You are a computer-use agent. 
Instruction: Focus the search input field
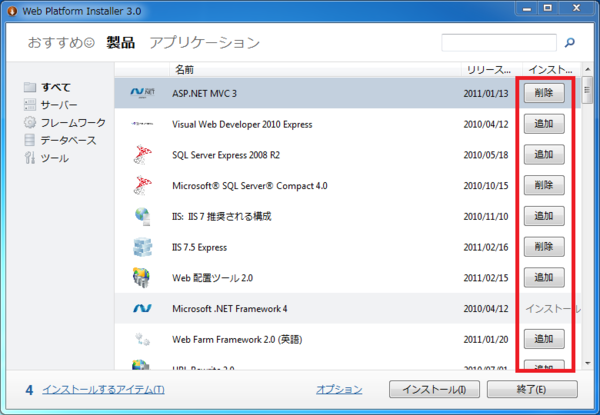(499, 42)
